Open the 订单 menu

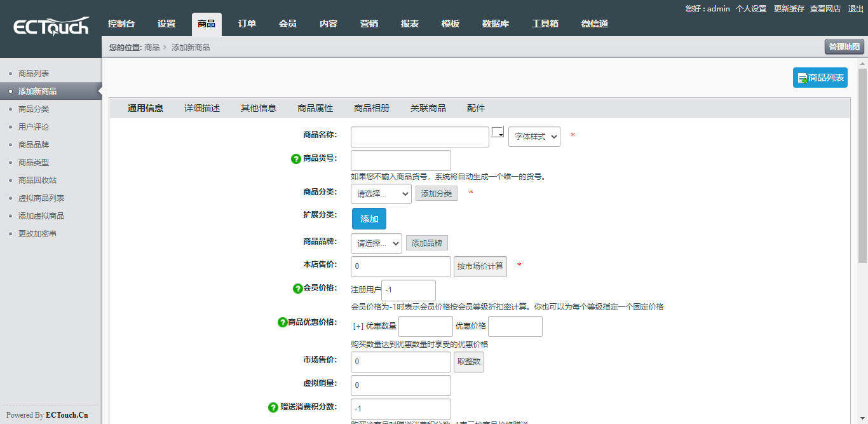[247, 24]
